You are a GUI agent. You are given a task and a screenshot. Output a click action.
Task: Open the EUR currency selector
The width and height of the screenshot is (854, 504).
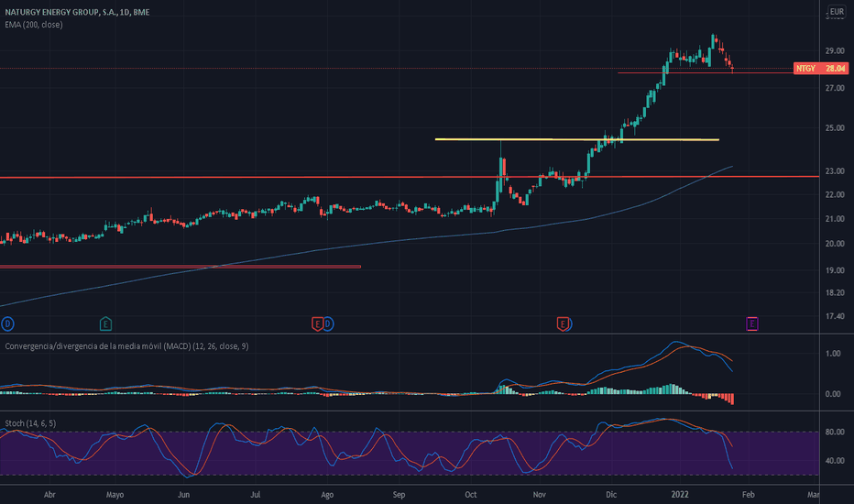(837, 11)
